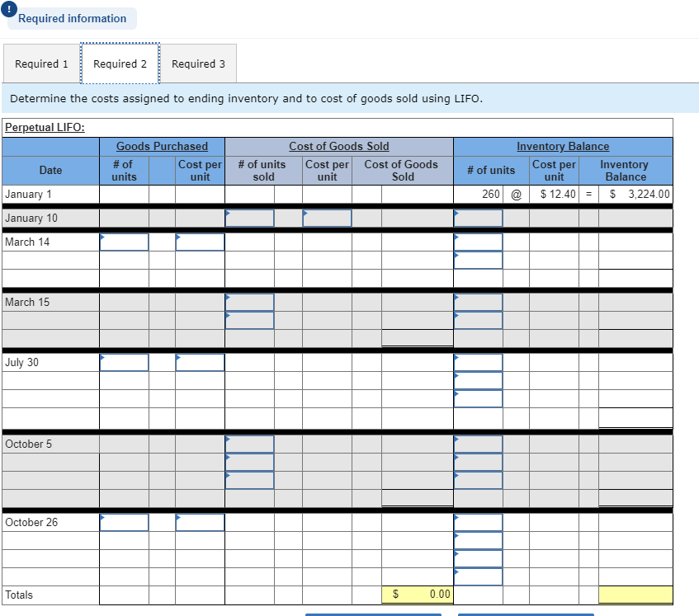Image resolution: width=699 pixels, height=616 pixels.
Task: Click July 30 purchase cost per unit field
Action: click(201, 363)
